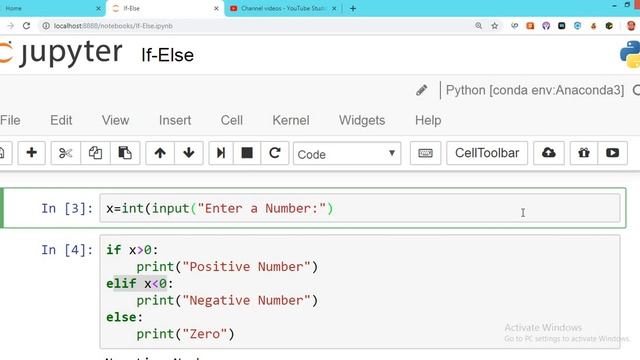Click the In [3]: prompt label
This screenshot has height=360, width=640.
coord(67,209)
